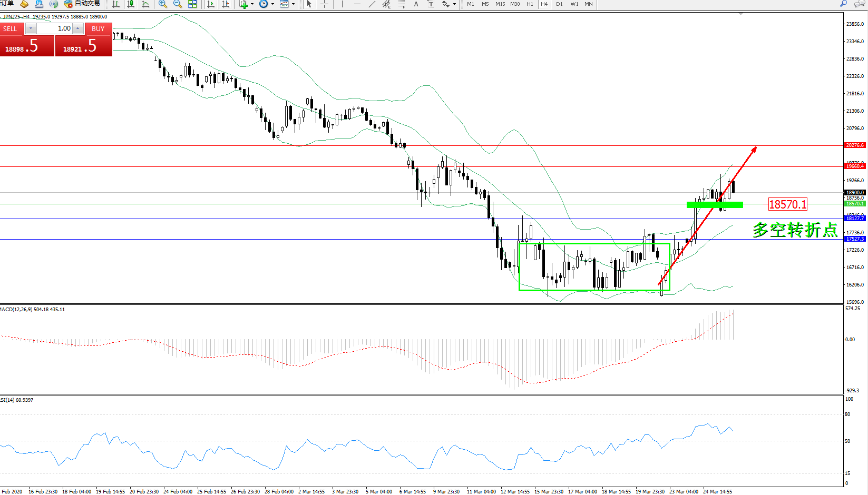Select the crosshair tool
This screenshot has width=868, height=495.
(325, 4)
